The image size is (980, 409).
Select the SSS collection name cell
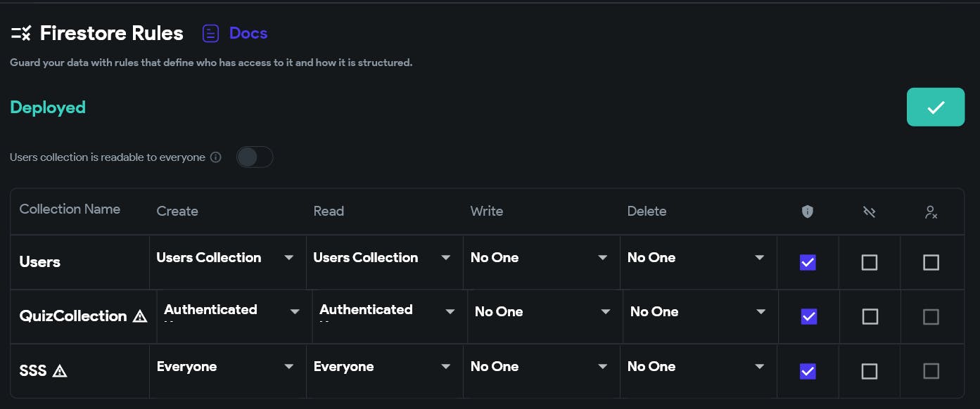[79, 370]
